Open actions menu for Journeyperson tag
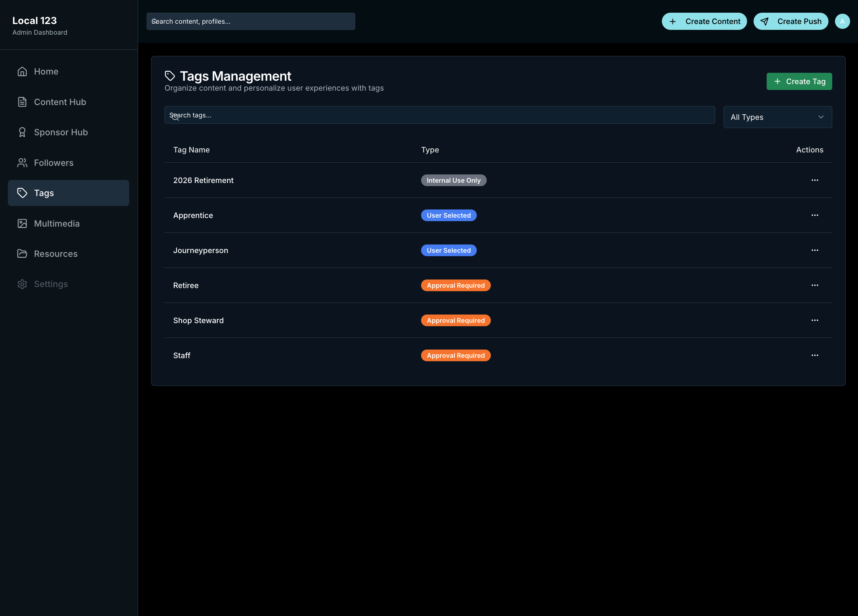 point(815,250)
